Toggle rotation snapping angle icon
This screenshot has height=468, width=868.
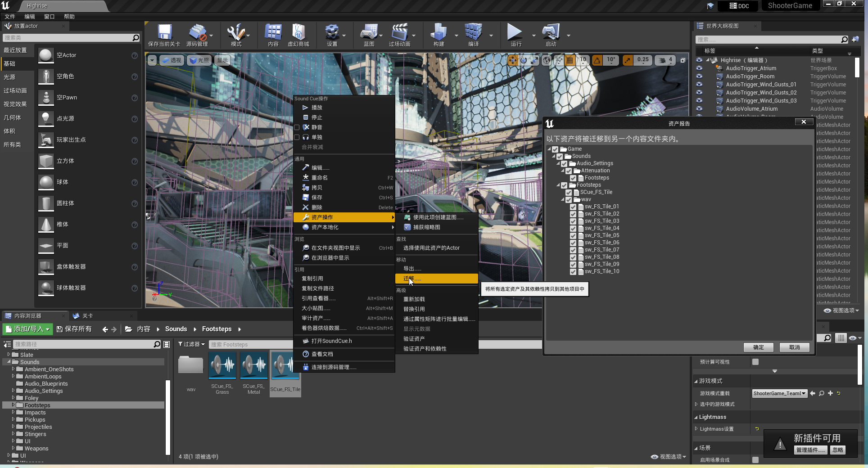point(597,60)
